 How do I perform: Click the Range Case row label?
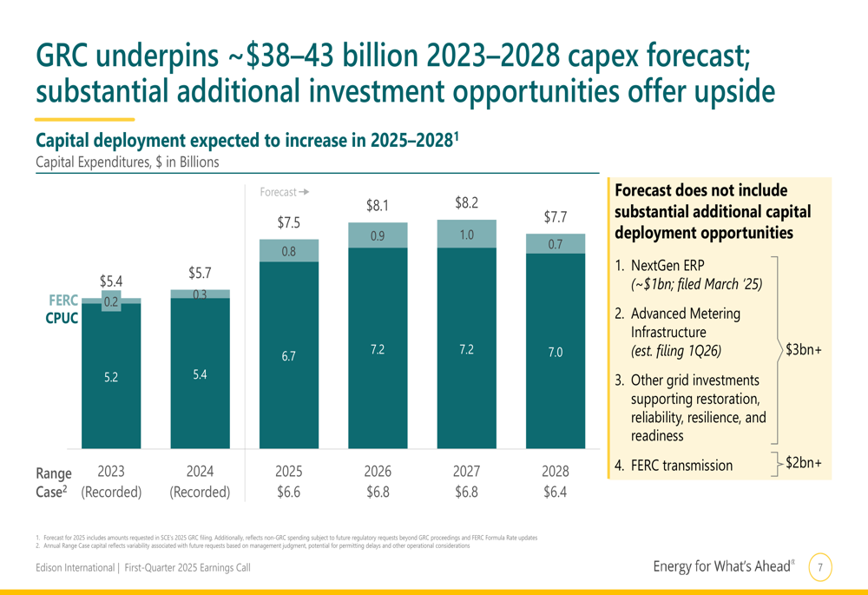[x=54, y=483]
